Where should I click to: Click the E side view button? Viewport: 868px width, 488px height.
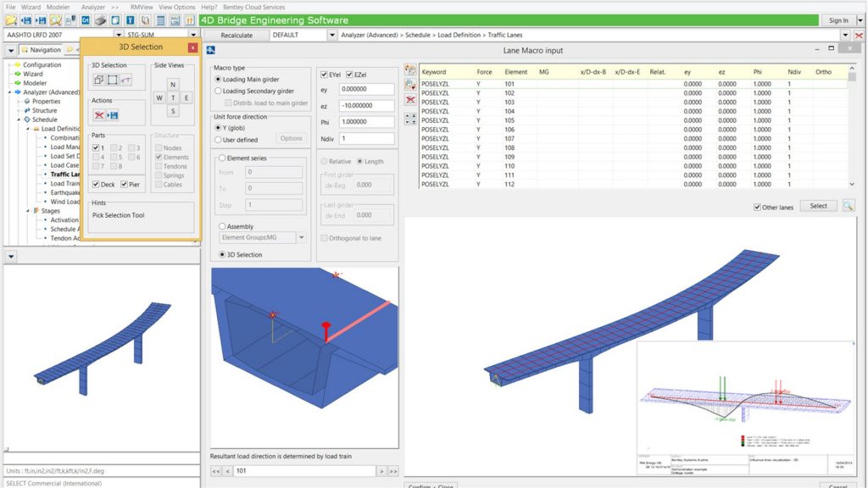tap(186, 98)
